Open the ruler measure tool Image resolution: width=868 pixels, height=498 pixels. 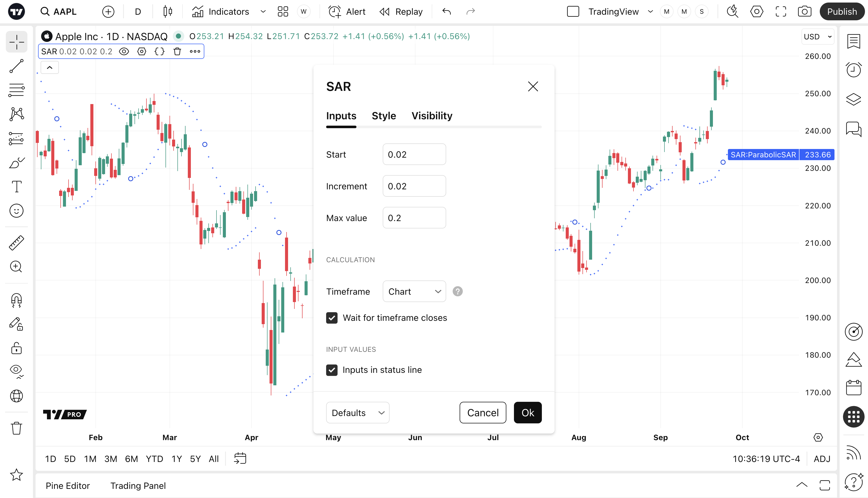[x=16, y=243]
